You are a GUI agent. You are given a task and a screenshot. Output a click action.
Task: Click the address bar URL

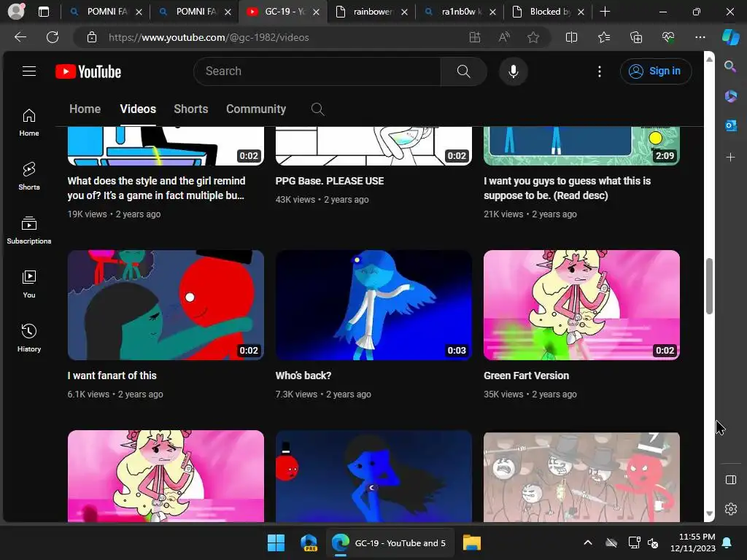tap(209, 37)
